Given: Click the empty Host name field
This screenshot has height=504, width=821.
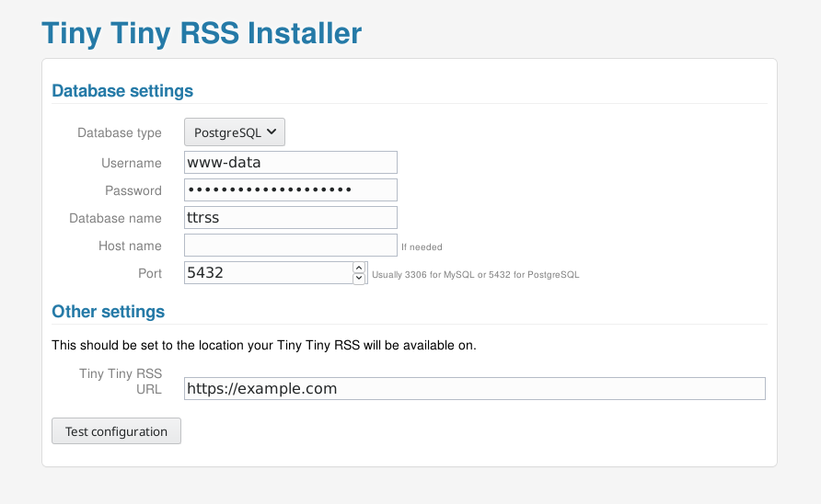Looking at the screenshot, I should coord(291,245).
